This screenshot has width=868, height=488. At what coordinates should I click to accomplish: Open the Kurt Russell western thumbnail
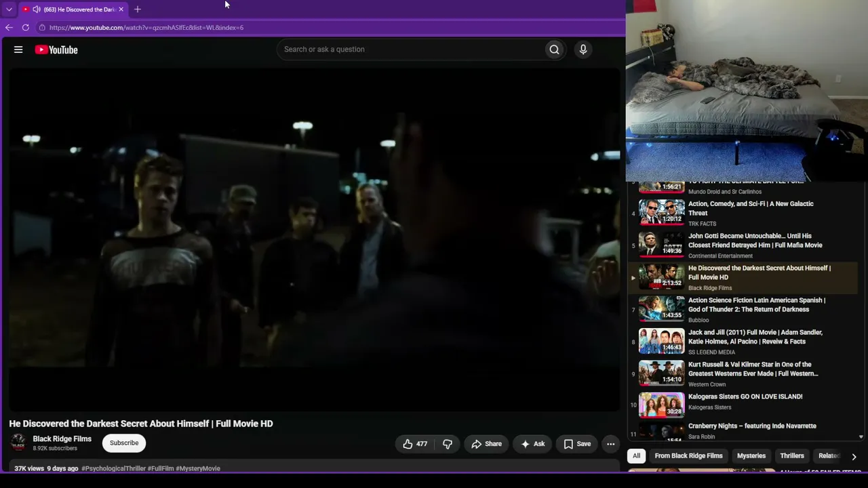coord(662,373)
